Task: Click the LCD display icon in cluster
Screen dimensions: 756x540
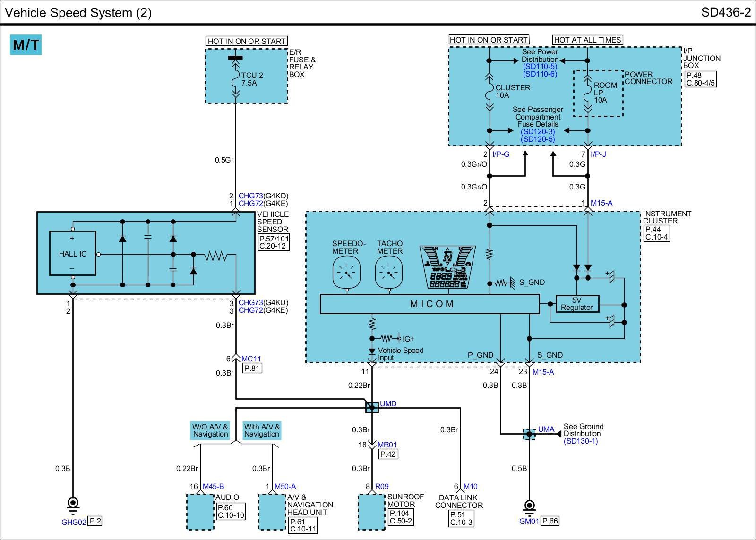Action: click(447, 268)
